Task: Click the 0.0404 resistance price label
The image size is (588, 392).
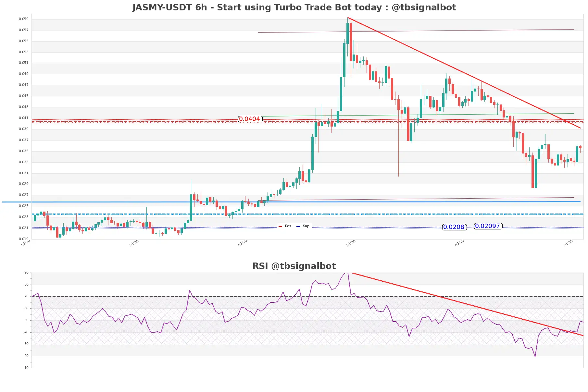Action: point(250,119)
